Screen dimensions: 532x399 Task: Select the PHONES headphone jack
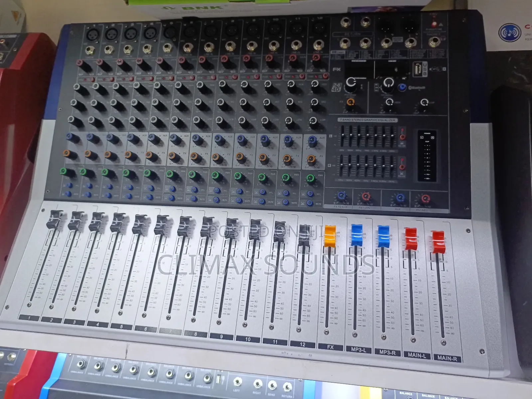(x=434, y=42)
